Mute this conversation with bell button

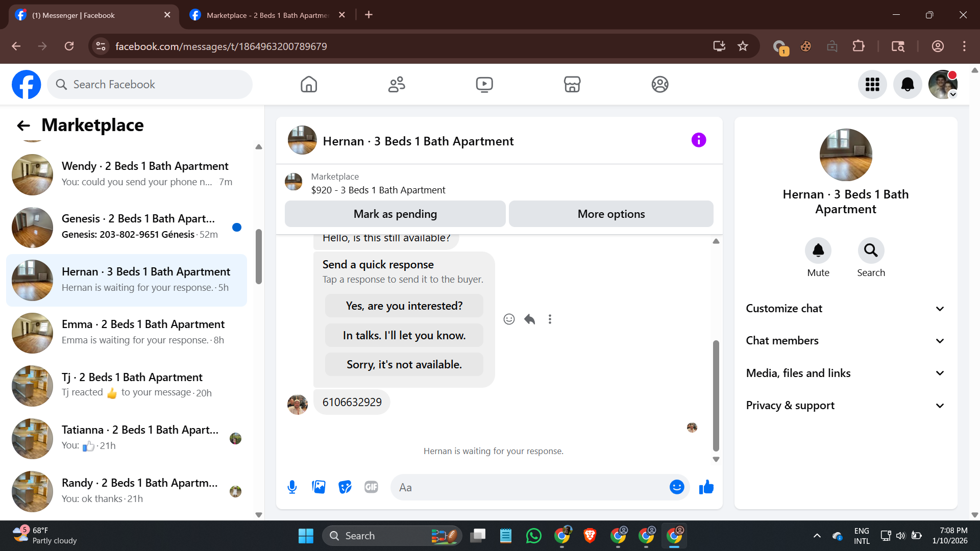pos(818,251)
